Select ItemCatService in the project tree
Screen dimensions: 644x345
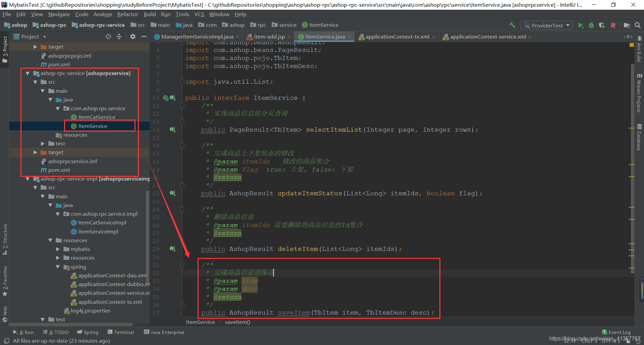coord(97,117)
